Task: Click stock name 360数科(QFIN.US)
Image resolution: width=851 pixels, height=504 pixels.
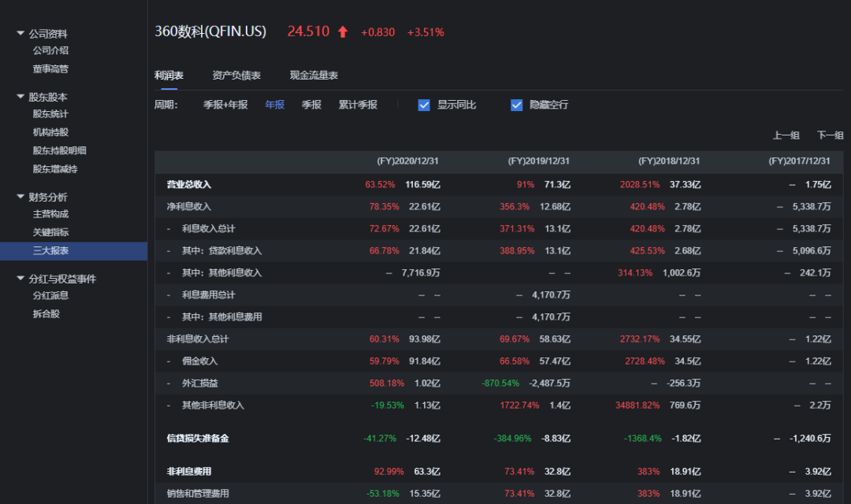Action: point(210,31)
